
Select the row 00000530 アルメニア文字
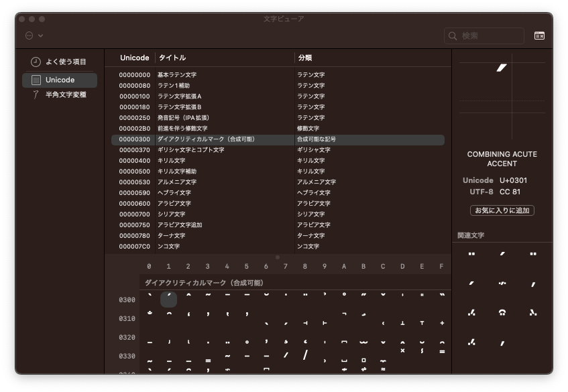pos(278,182)
